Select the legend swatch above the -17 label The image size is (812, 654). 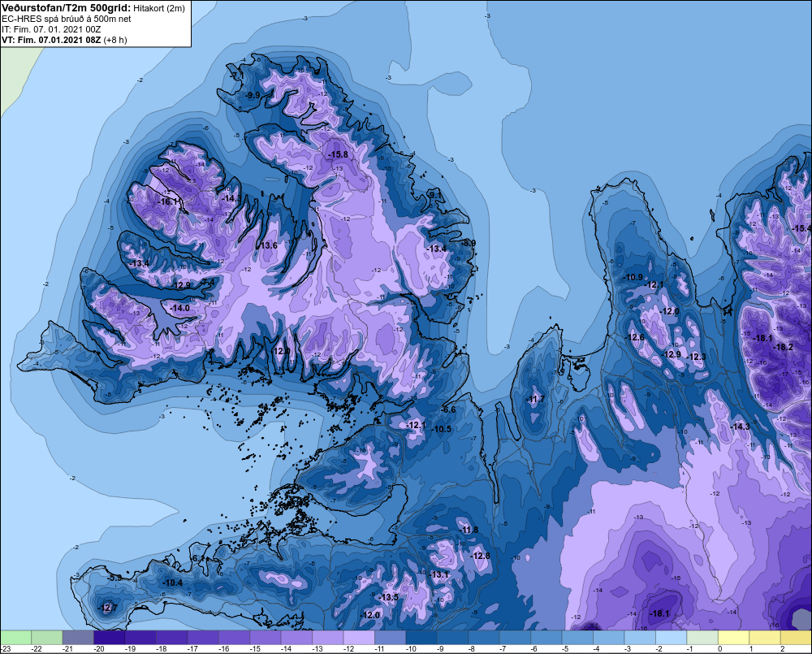203,638
